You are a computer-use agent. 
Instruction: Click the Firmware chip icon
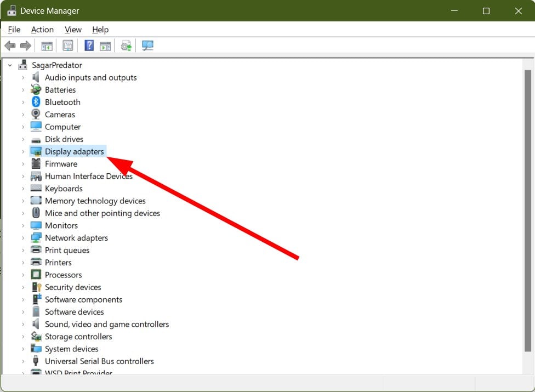tap(36, 164)
